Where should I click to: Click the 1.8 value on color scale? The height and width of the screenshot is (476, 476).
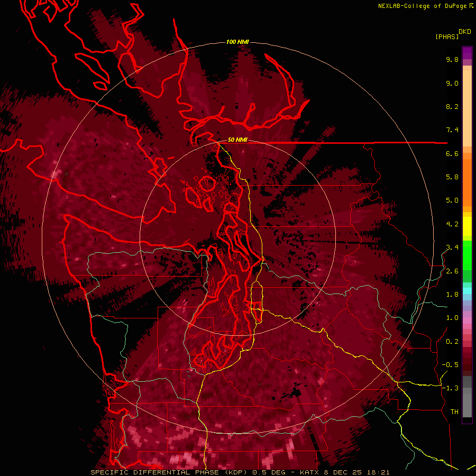(452, 295)
